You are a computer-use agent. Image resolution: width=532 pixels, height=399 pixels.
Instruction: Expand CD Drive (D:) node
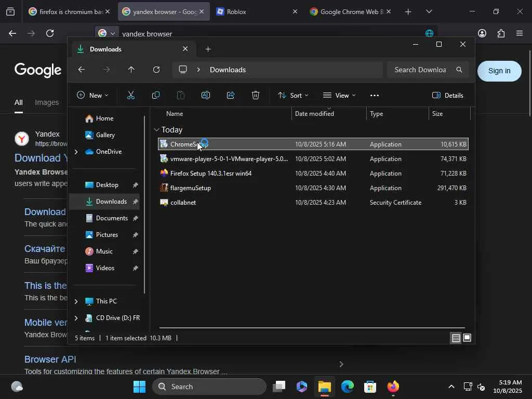coord(76,318)
